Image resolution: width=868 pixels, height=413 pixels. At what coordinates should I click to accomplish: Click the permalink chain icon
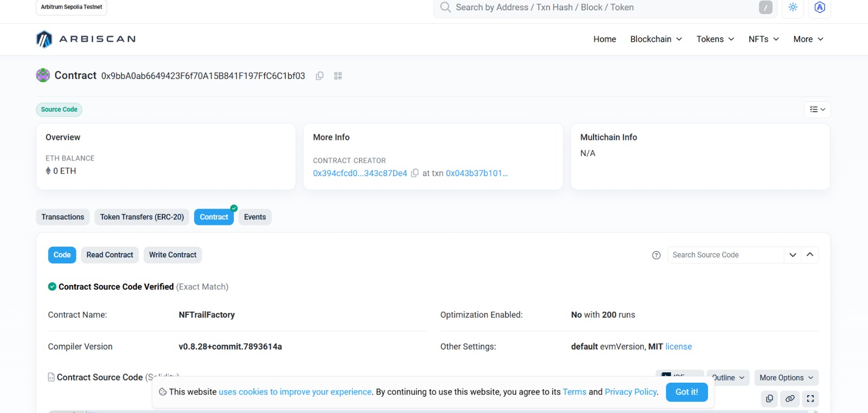click(x=790, y=398)
